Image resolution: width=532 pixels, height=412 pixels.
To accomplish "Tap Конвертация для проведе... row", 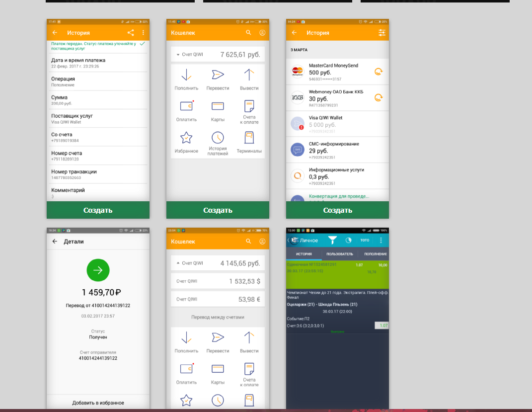I will 338,196.
